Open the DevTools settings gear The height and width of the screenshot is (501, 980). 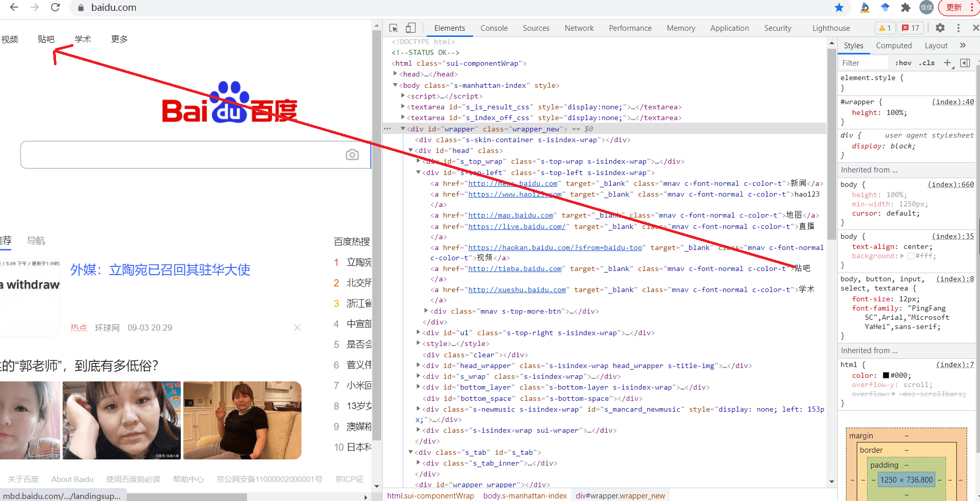coord(940,28)
